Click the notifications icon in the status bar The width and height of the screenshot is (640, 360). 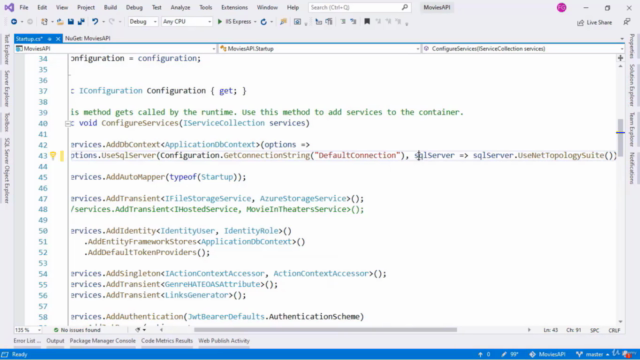[x=626, y=354]
